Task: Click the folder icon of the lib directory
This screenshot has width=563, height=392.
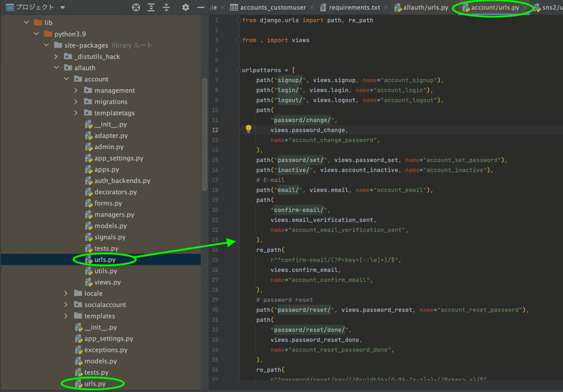Action: (x=38, y=23)
